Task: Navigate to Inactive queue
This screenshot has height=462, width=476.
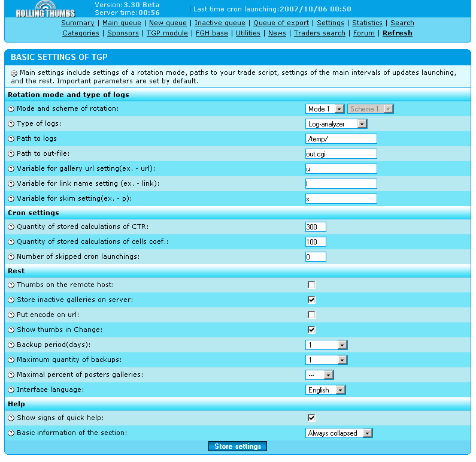Action: point(220,23)
